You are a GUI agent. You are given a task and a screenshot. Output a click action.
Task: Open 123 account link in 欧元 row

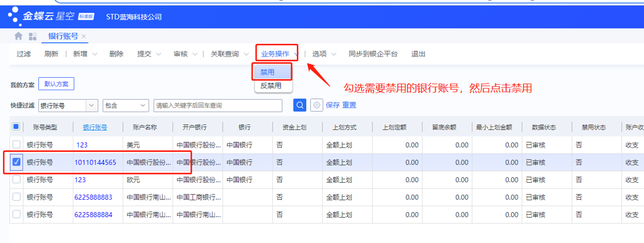(x=80, y=180)
